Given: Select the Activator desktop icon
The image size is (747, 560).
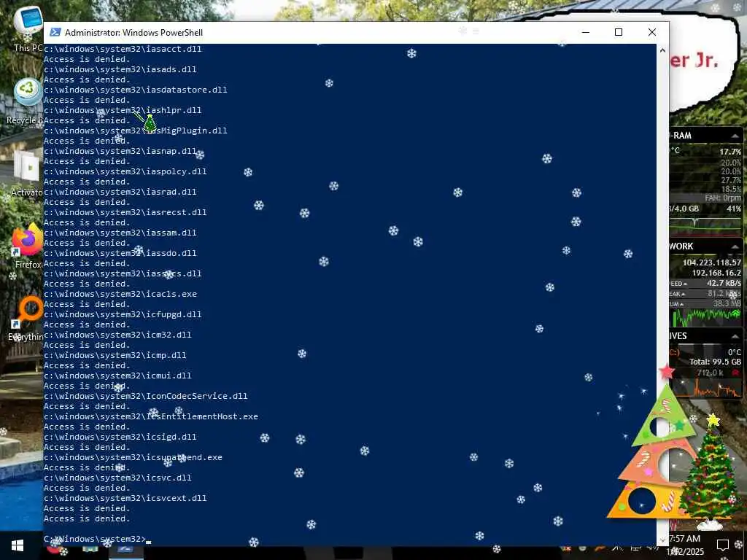Looking at the screenshot, I should (x=27, y=174).
